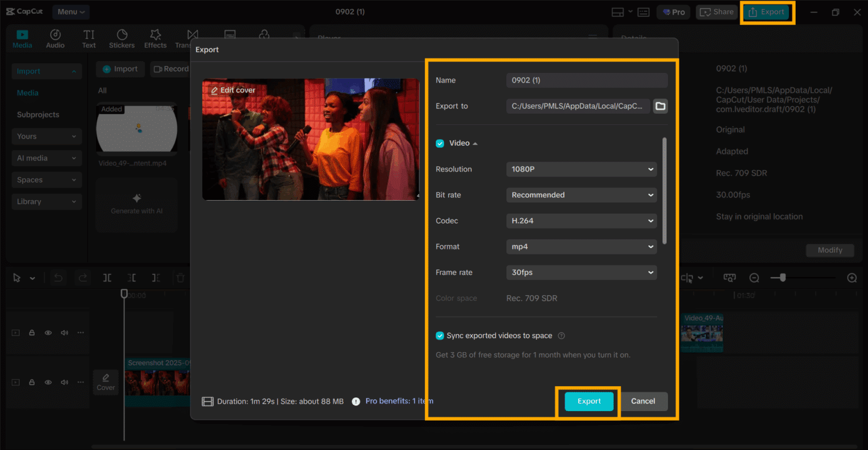Image resolution: width=868 pixels, height=450 pixels.
Task: Open the Effects panel
Action: 155,38
